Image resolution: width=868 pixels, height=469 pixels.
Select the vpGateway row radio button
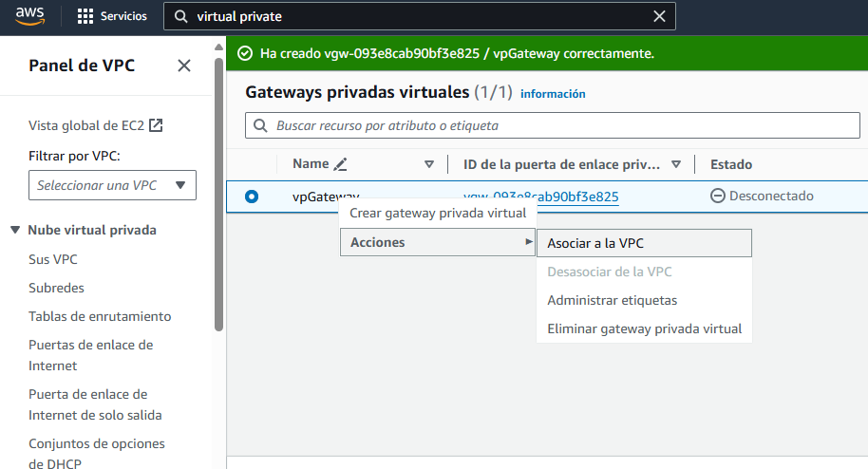[252, 196]
